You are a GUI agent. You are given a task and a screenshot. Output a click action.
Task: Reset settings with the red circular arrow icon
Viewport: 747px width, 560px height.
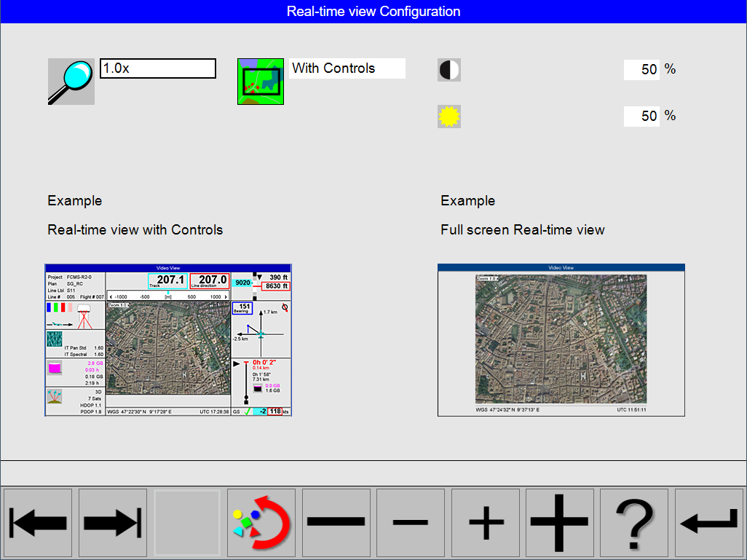pos(261,522)
